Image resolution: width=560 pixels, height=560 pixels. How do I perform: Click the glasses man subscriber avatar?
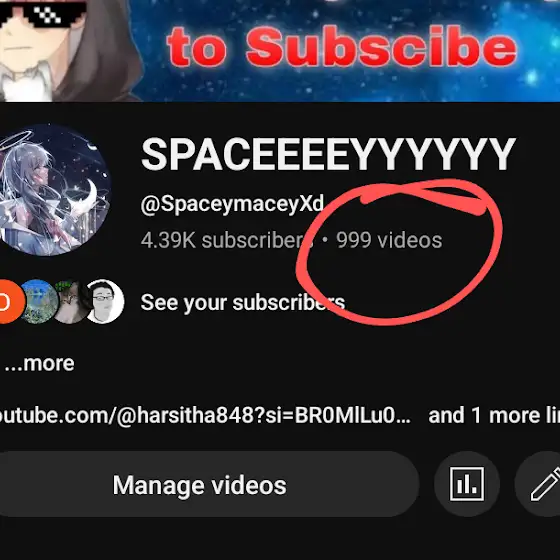coord(105,302)
